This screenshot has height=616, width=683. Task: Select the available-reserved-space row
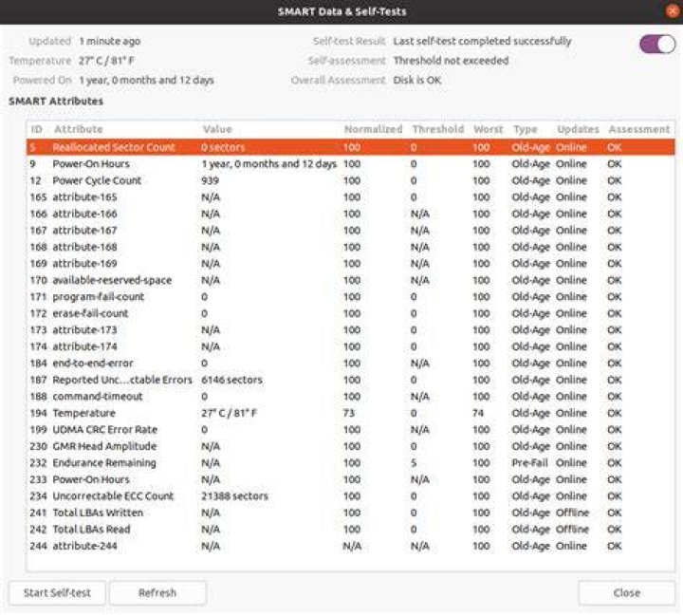(x=351, y=280)
